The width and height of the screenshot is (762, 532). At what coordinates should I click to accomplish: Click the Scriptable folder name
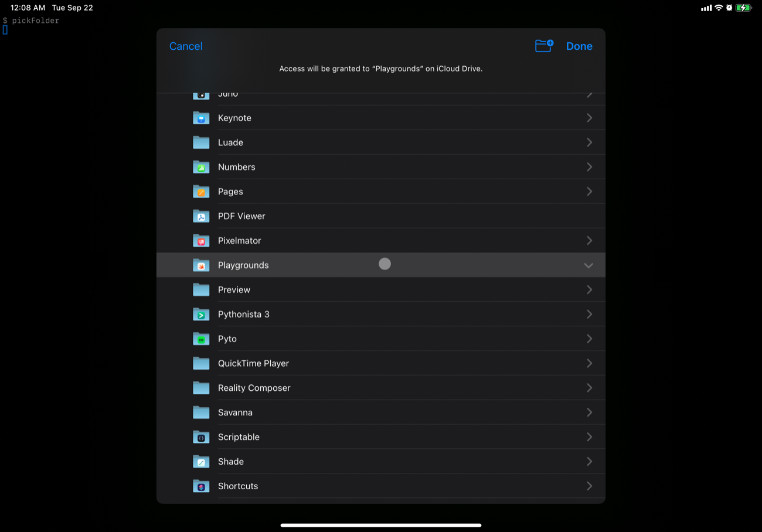point(239,438)
